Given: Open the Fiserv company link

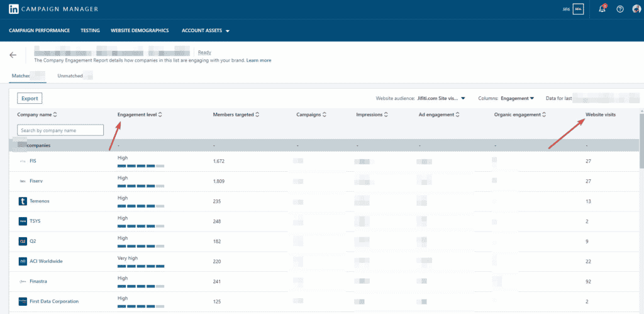Looking at the screenshot, I should pyautogui.click(x=36, y=181).
